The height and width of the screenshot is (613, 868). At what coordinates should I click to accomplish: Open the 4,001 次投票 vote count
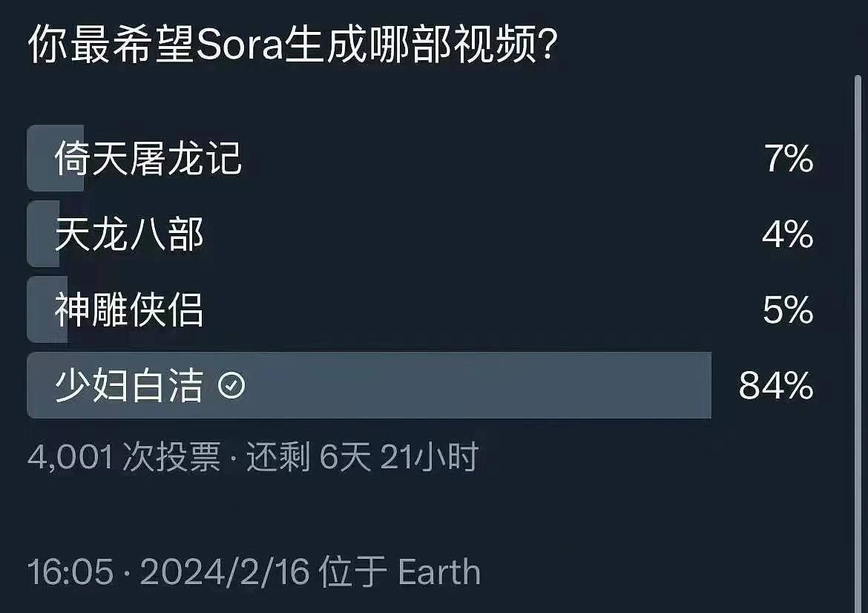(124, 458)
